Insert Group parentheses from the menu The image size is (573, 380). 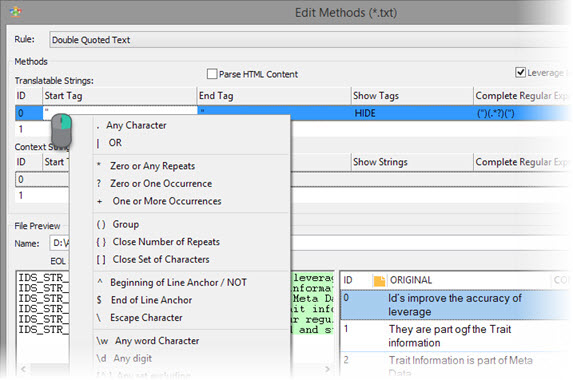(x=125, y=224)
